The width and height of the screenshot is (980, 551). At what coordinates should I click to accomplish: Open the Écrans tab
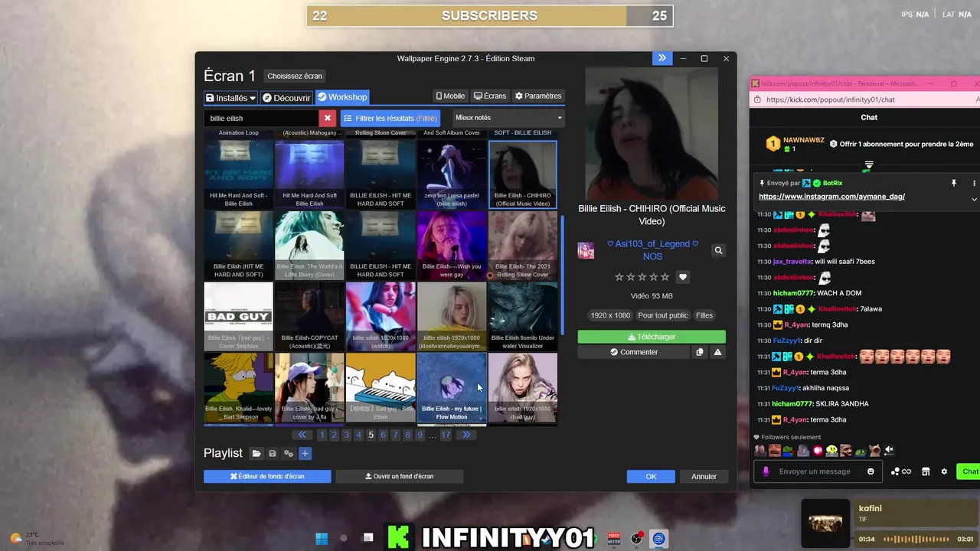coord(490,96)
